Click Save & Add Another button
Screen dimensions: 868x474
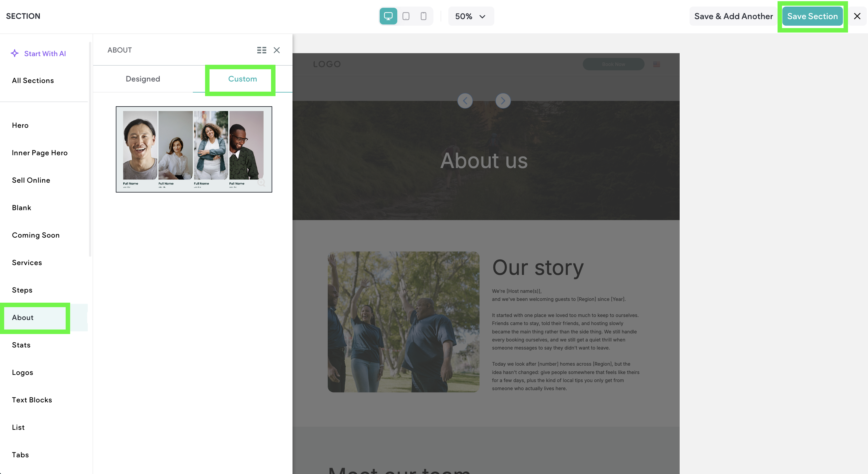click(x=733, y=16)
